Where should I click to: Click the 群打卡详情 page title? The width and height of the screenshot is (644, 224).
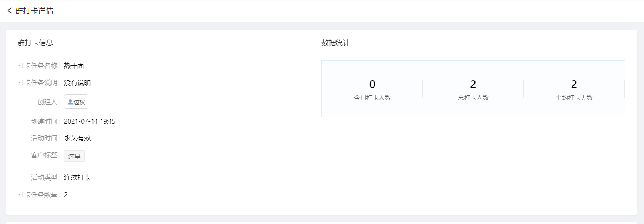pos(34,11)
